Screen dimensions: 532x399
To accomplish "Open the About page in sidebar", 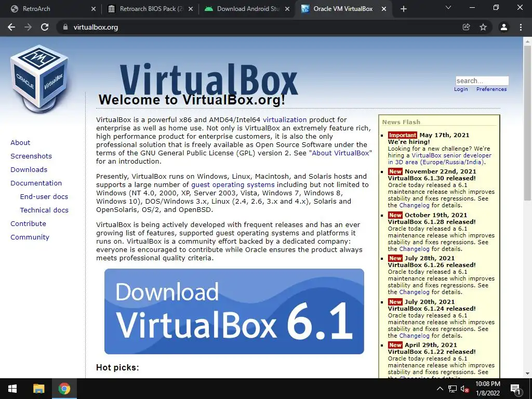I will click(20, 142).
